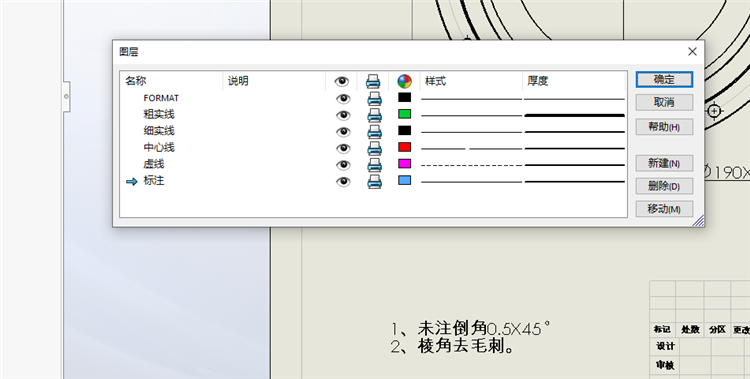This screenshot has width=750, height=379.
Task: Click the 说明 field of FORMAT layer
Action: [274, 99]
